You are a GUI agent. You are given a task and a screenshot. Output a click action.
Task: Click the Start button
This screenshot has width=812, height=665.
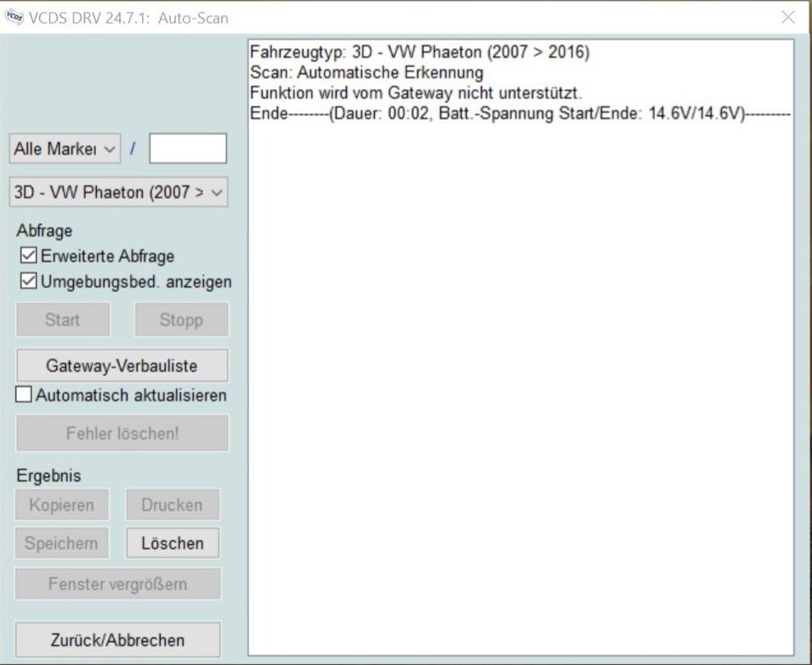point(63,320)
